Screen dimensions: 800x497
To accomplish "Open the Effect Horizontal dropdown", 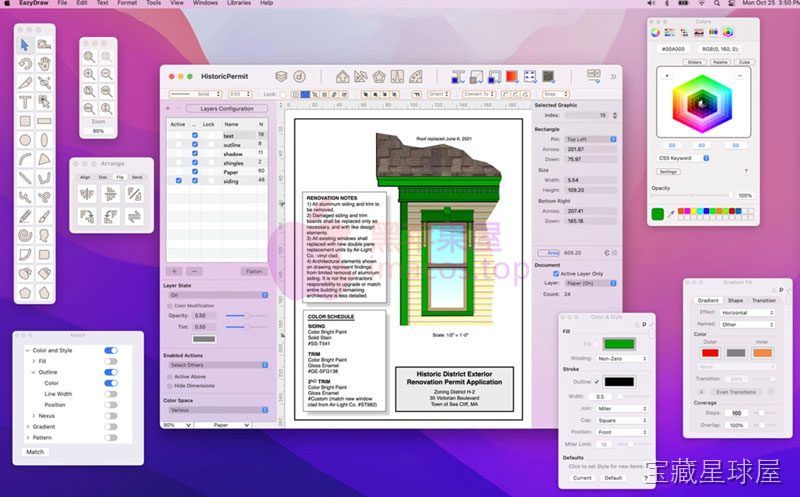I will tap(747, 312).
